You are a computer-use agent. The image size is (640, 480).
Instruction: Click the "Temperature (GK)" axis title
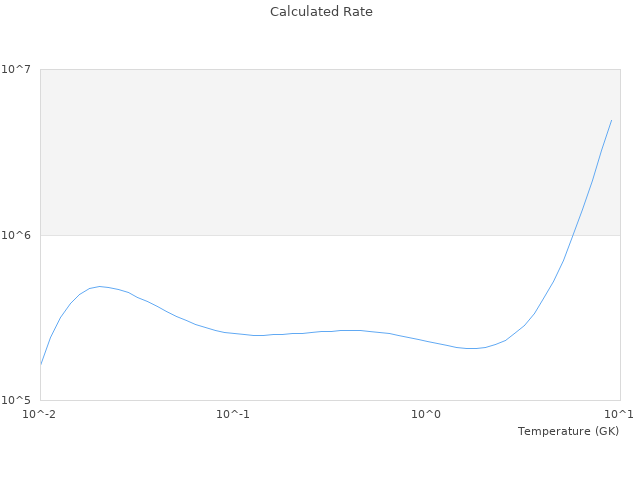click(x=568, y=431)
